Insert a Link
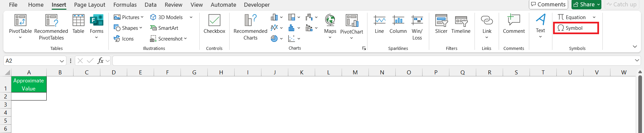Image resolution: width=644 pixels, height=133 pixels. [x=487, y=27]
